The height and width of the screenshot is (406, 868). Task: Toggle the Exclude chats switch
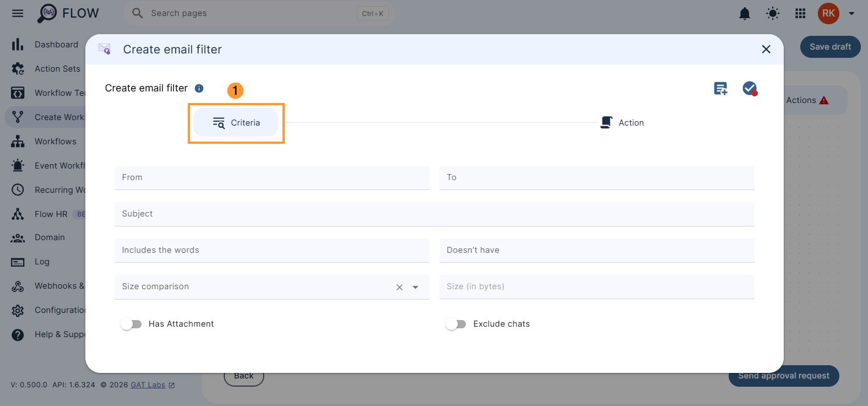[x=456, y=324]
